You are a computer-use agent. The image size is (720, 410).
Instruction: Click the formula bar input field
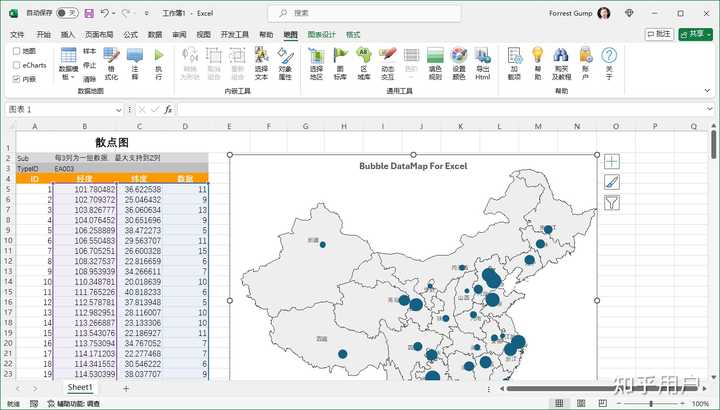pyautogui.click(x=441, y=109)
